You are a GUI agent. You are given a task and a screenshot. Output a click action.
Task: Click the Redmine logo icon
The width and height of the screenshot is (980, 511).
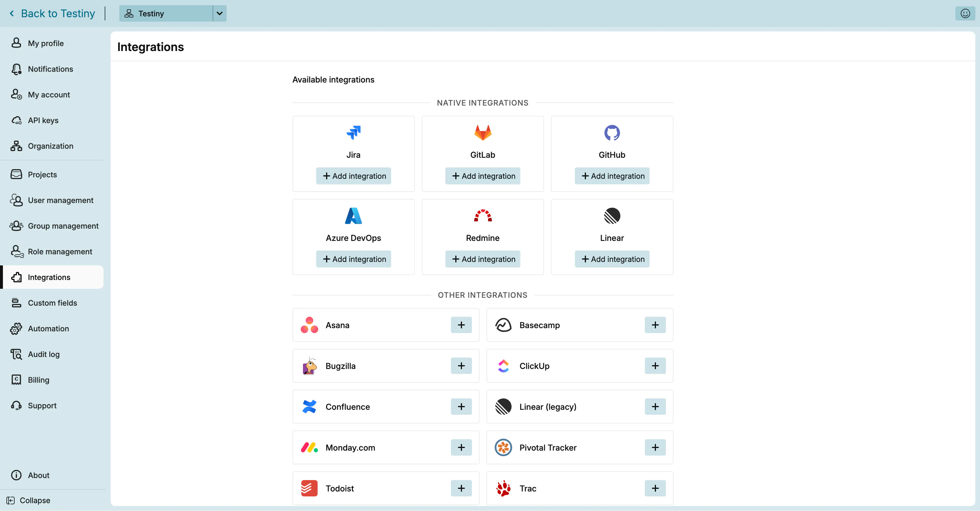[483, 216]
